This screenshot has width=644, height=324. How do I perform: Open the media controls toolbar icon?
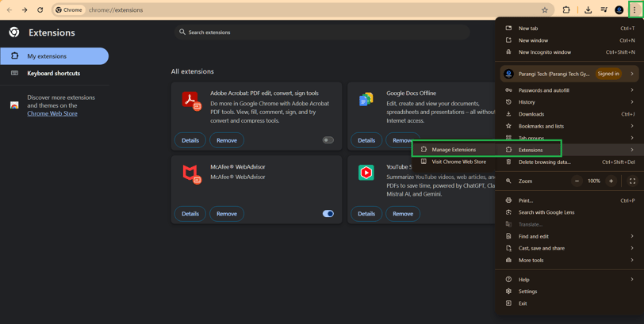(604, 10)
